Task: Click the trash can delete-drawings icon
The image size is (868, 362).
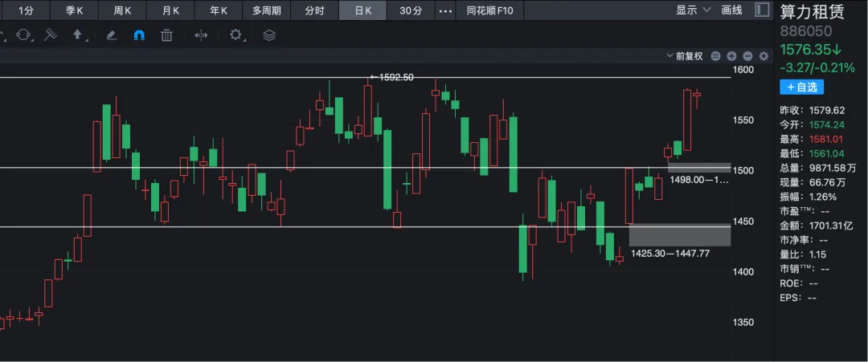Action: point(166,35)
